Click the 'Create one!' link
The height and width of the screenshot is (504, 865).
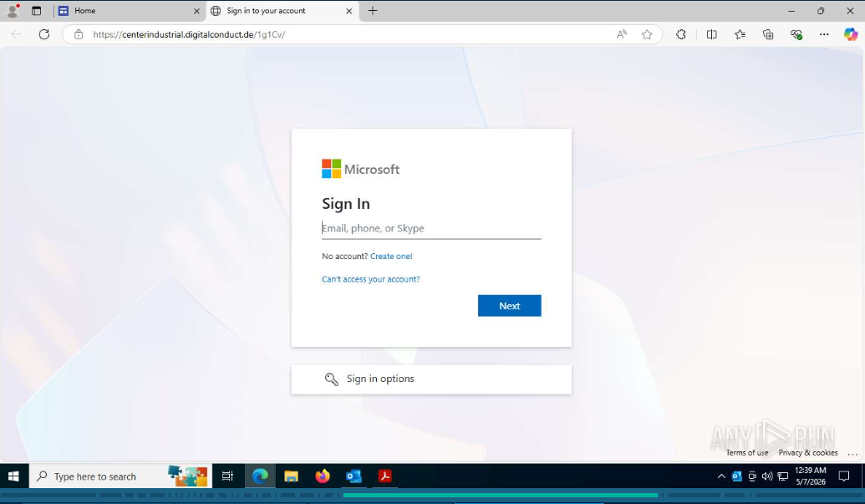[x=391, y=257]
